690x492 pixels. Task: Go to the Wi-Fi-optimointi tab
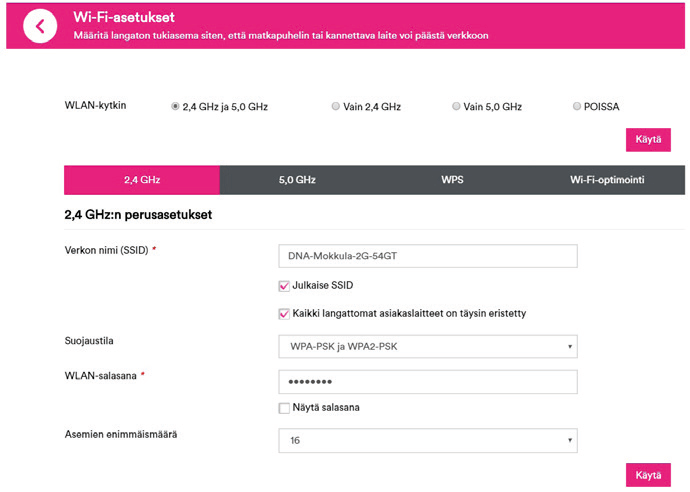[608, 180]
